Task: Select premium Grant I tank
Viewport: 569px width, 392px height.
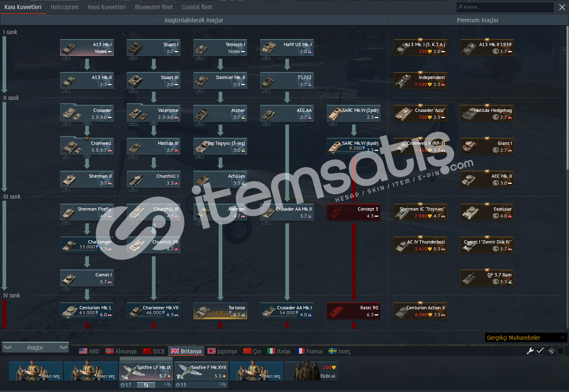Action: point(487,146)
